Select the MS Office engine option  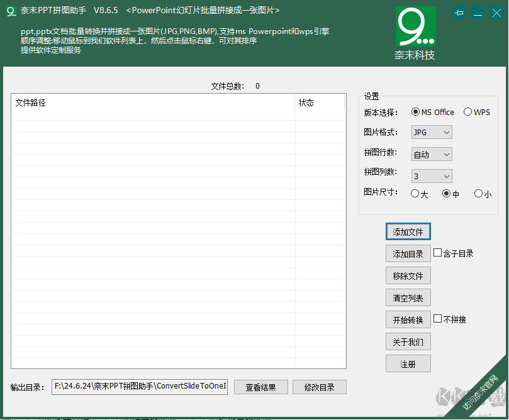coord(432,112)
